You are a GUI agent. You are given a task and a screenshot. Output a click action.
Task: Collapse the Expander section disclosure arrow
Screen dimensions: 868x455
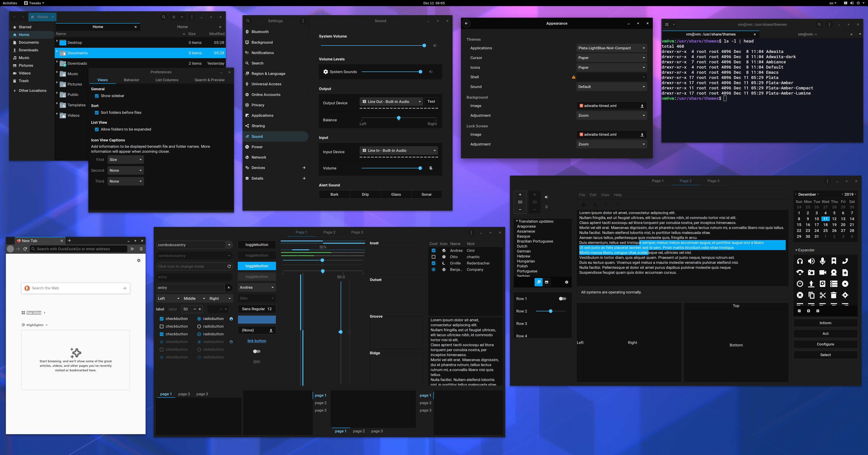pos(796,250)
